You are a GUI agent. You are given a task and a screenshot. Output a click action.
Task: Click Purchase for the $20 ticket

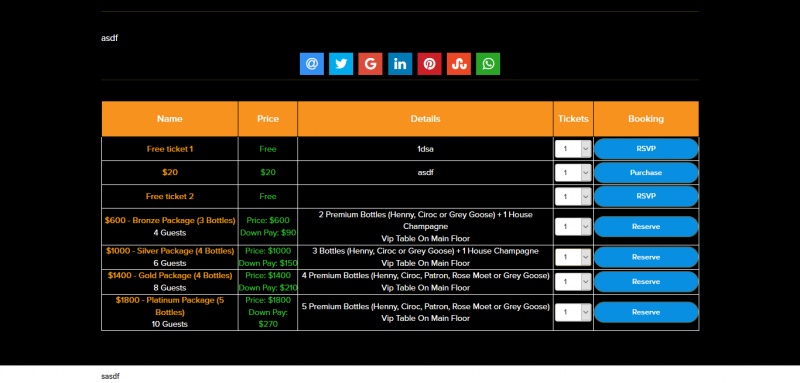(646, 172)
